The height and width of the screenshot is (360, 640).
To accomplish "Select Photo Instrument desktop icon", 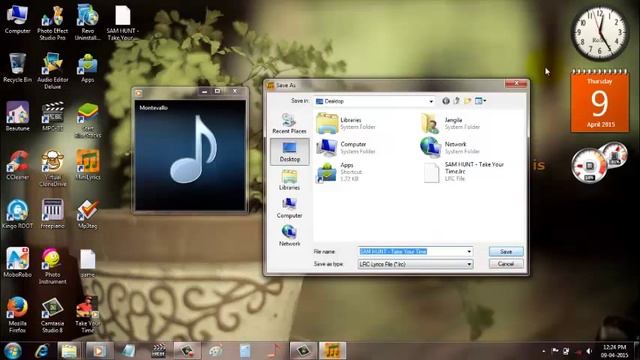I will tap(52, 266).
